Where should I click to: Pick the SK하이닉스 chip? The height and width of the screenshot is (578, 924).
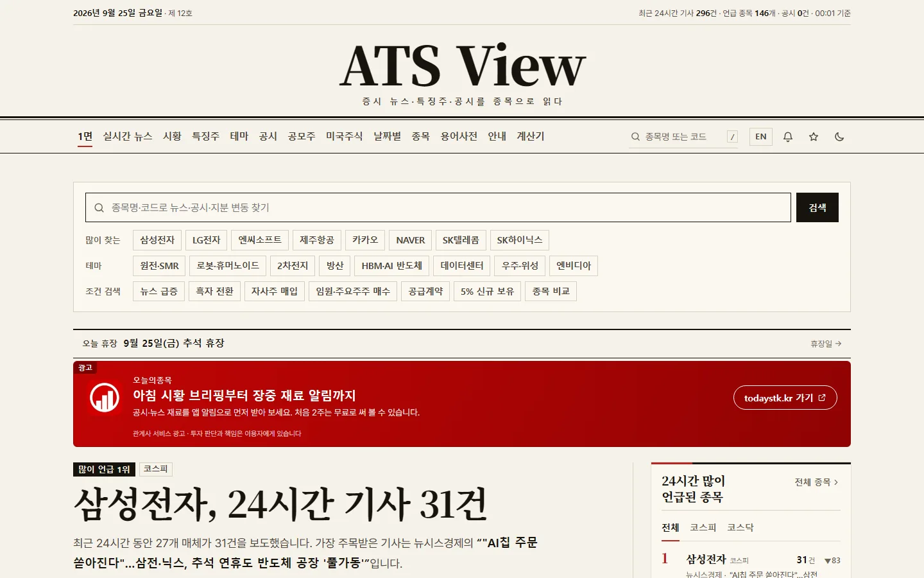tap(520, 240)
